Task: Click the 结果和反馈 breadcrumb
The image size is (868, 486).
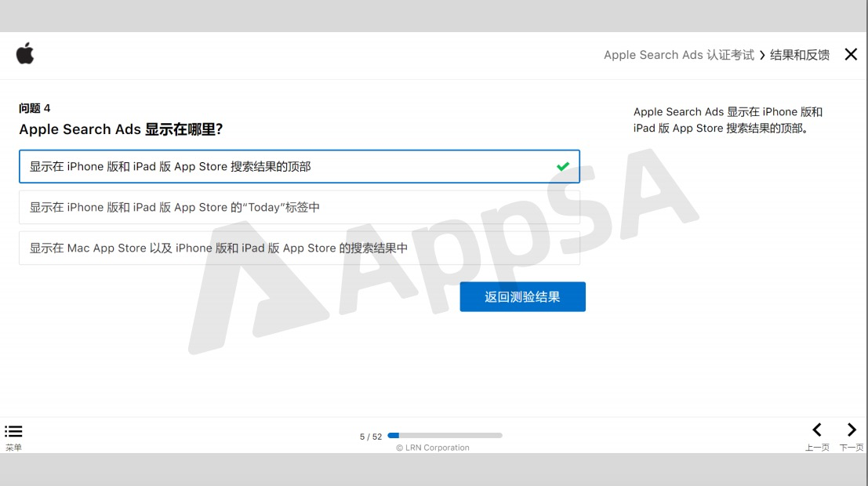Action: click(799, 55)
